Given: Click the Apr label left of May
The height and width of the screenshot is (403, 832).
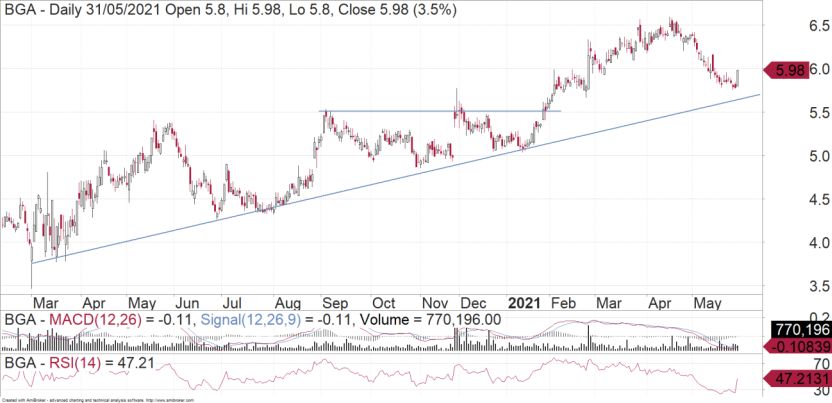Looking at the screenshot, I should click(x=93, y=303).
